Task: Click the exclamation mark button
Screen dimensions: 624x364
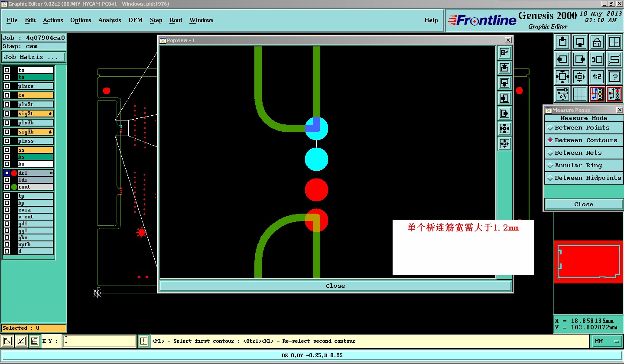Action: click(x=144, y=341)
